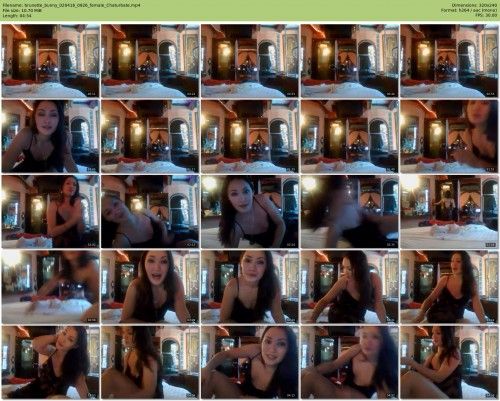Open thumbnail of woman tilting head sideways low
This screenshot has width=500, height=401.
click(x=150, y=212)
